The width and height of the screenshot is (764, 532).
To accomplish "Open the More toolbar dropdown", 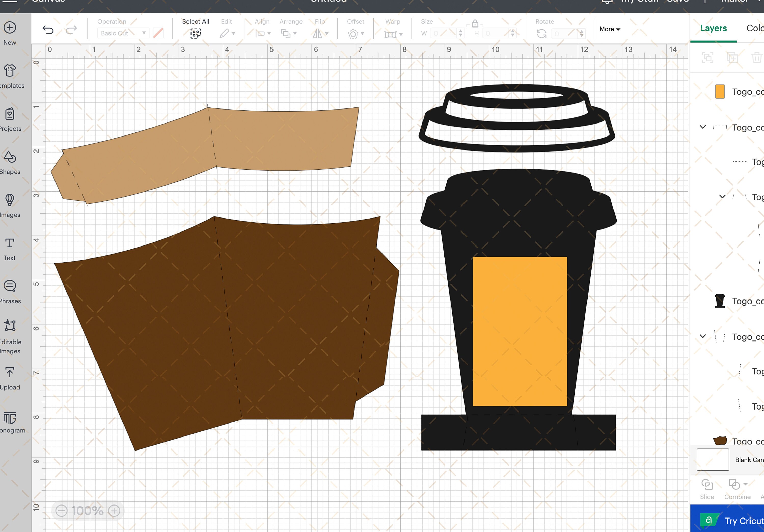I will 610,29.
